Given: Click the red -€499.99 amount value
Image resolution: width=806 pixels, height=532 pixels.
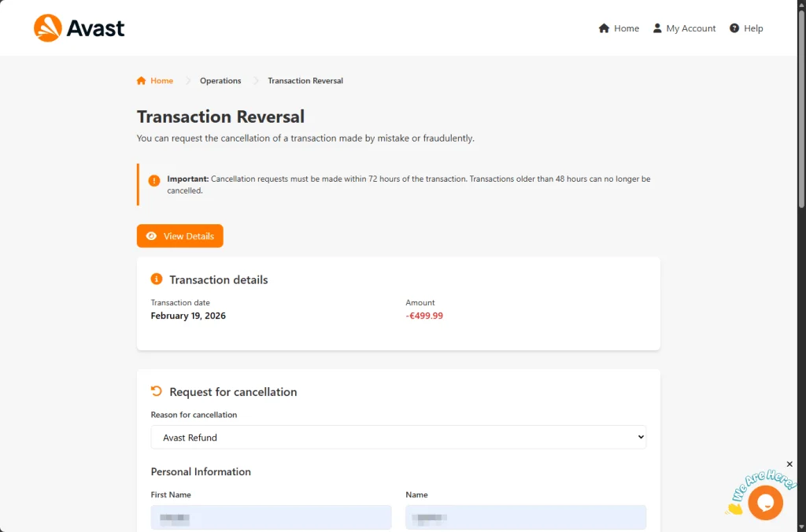Looking at the screenshot, I should point(424,316).
